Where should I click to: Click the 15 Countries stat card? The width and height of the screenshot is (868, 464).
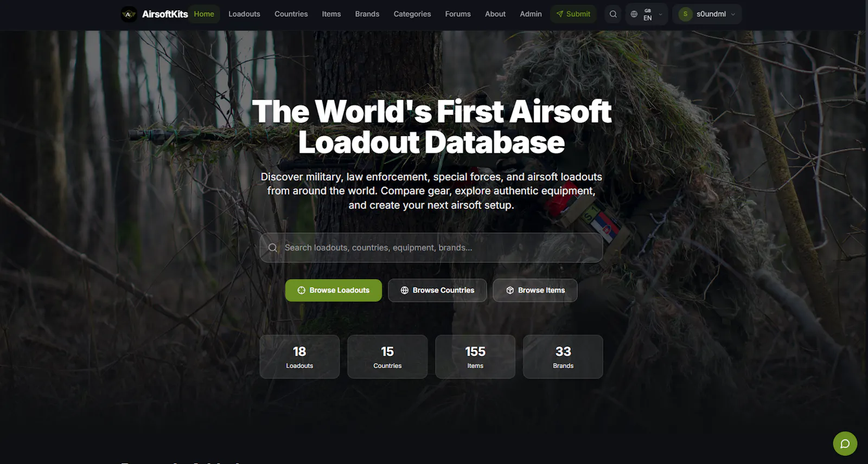tap(387, 357)
